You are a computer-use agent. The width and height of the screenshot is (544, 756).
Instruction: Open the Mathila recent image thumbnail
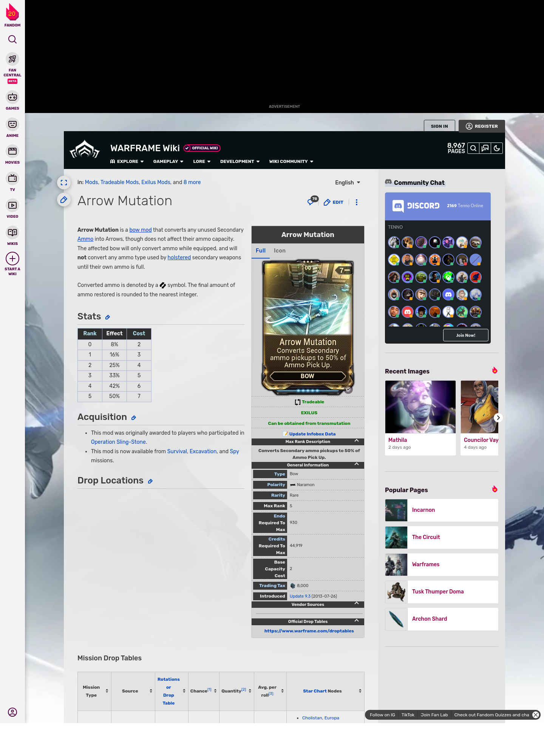coord(420,407)
